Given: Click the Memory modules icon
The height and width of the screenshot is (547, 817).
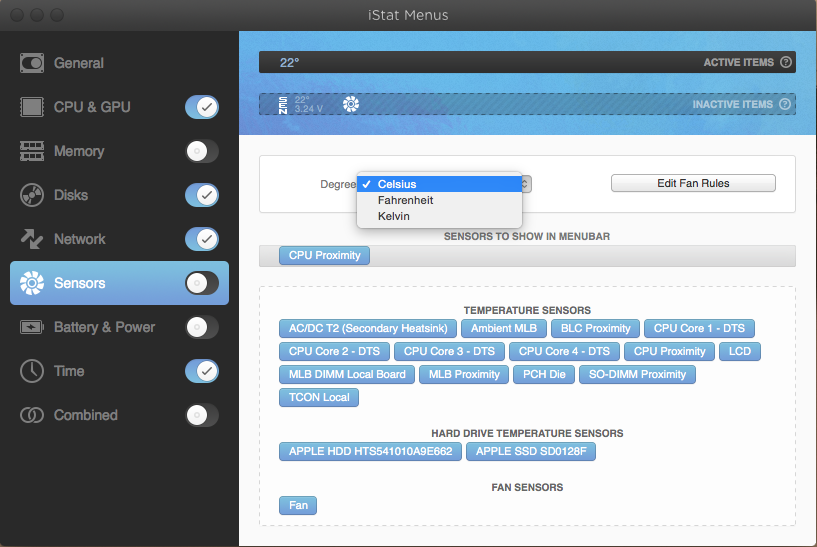Looking at the screenshot, I should 32,151.
